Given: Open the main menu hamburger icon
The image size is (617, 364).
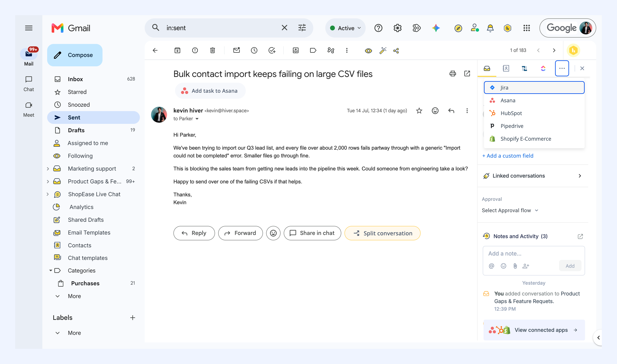Looking at the screenshot, I should [29, 28].
